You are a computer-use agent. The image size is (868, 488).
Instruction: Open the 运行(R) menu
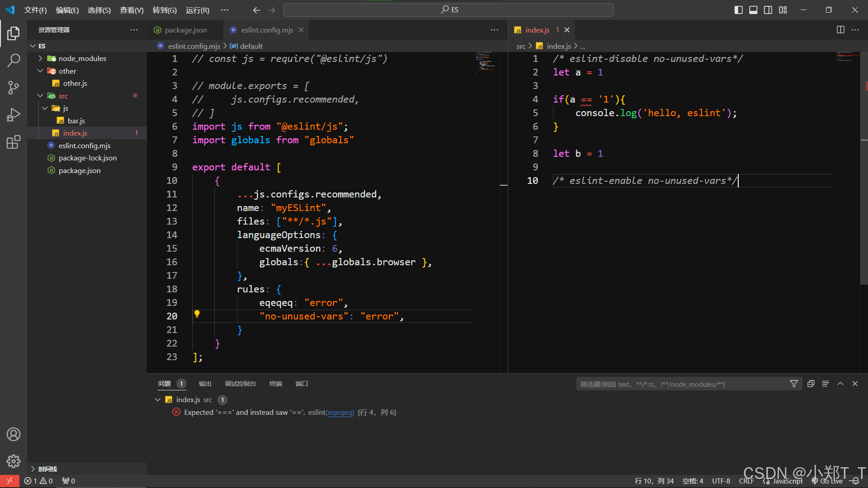[x=198, y=10]
